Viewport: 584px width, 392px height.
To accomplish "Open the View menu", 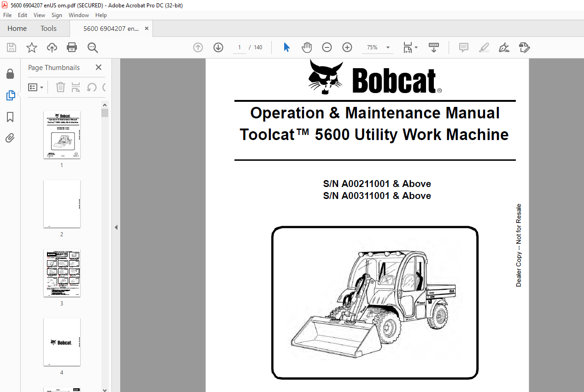I will click(40, 15).
